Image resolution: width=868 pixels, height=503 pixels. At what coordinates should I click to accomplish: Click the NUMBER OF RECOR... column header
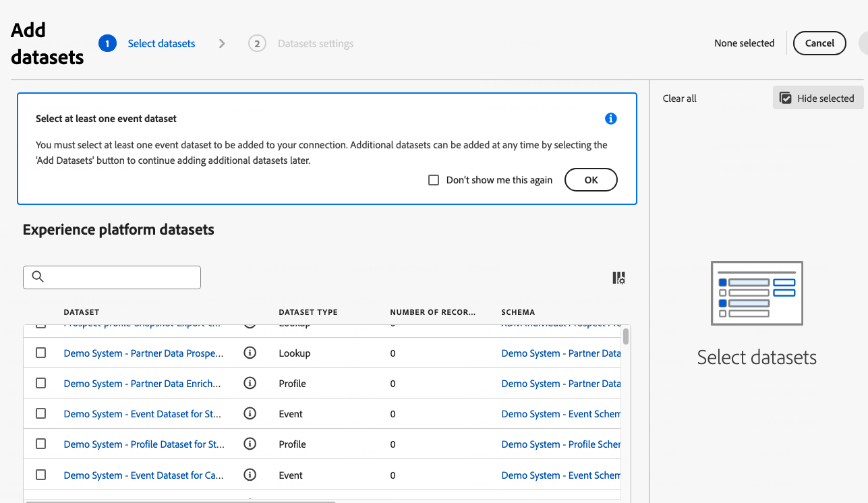pos(433,312)
